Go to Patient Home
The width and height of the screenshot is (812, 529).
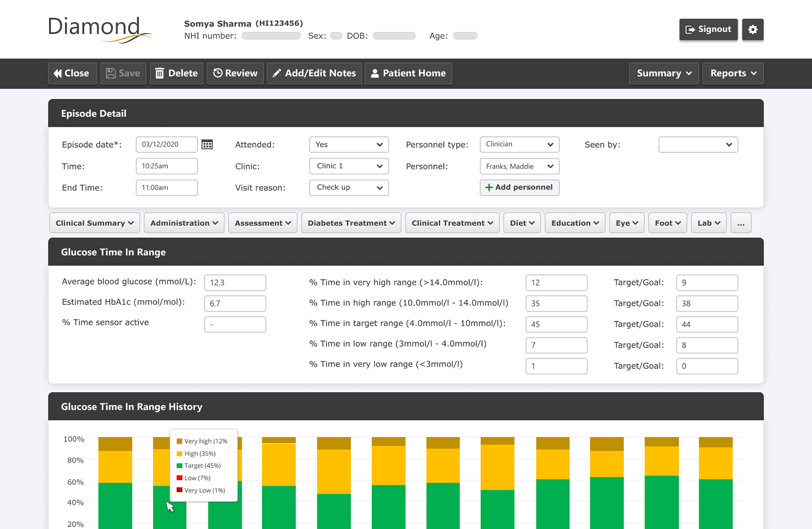pyautogui.click(x=408, y=73)
